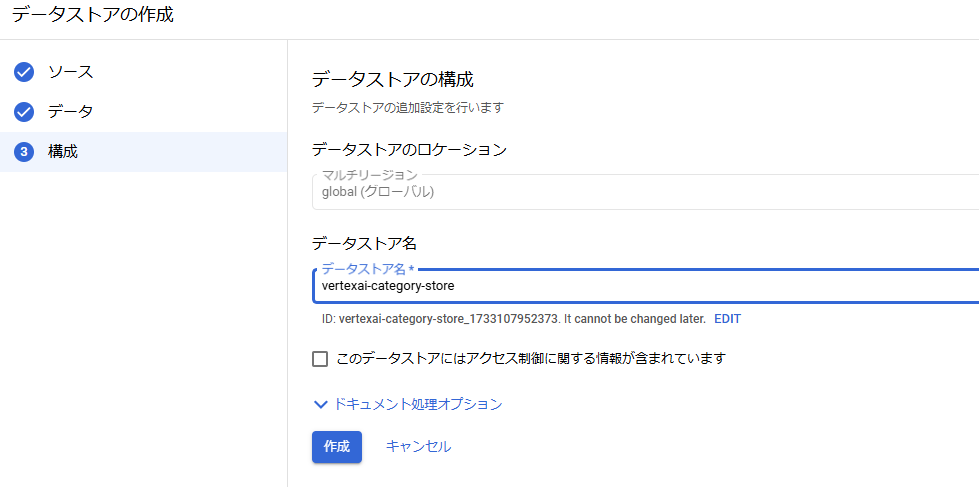Expand ドキュメント処理オプション section
The height and width of the screenshot is (495, 979).
click(408, 404)
